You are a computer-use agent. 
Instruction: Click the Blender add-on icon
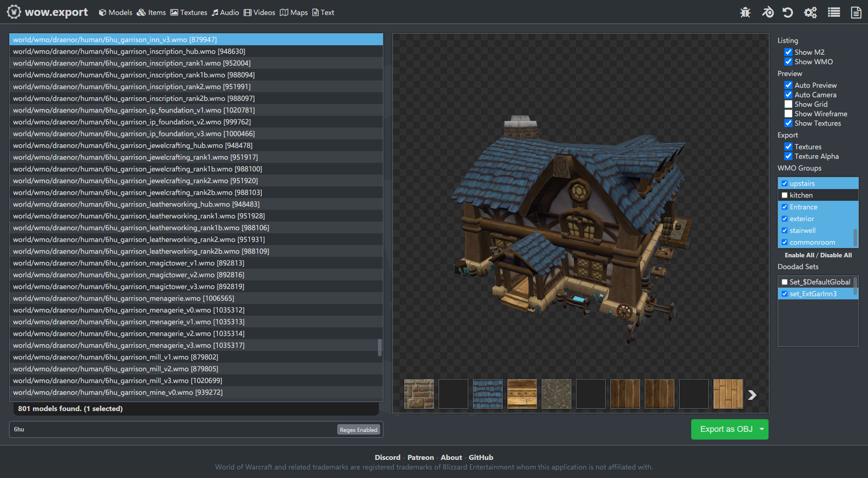click(767, 12)
